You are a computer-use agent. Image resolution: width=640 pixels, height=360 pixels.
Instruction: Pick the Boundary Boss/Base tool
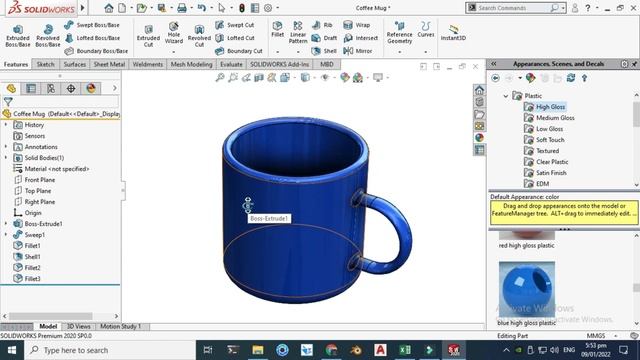(x=96, y=51)
